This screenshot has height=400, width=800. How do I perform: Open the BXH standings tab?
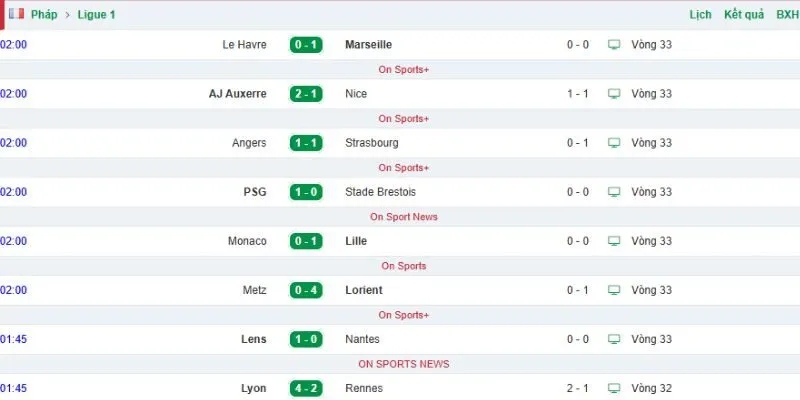tap(787, 15)
